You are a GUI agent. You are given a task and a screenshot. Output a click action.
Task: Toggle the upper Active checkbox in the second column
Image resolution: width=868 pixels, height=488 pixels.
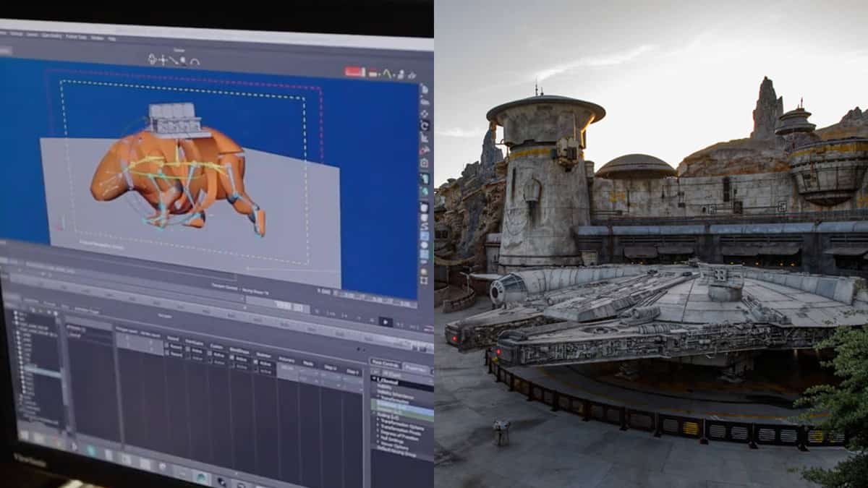click(x=187, y=349)
